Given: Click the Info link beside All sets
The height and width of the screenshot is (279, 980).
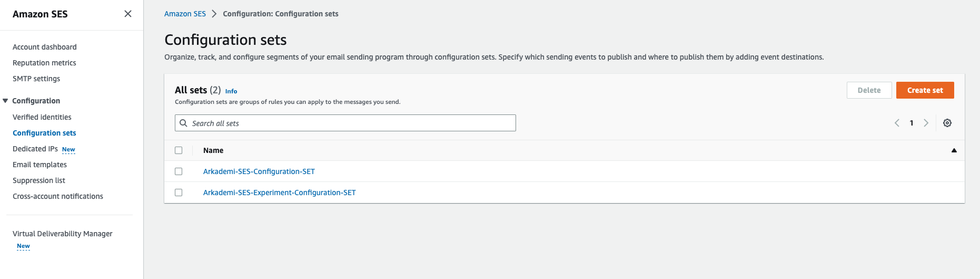Looking at the screenshot, I should click(231, 91).
